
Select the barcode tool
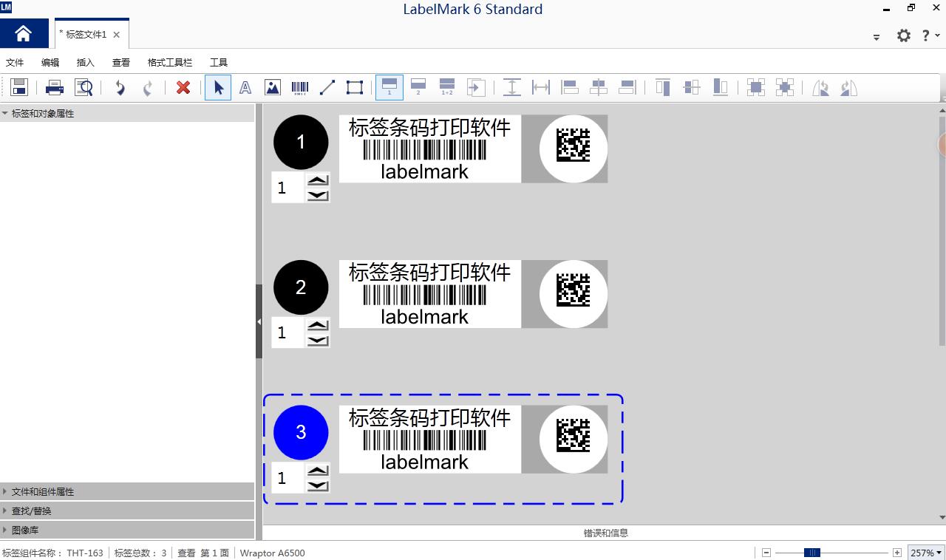(x=300, y=87)
